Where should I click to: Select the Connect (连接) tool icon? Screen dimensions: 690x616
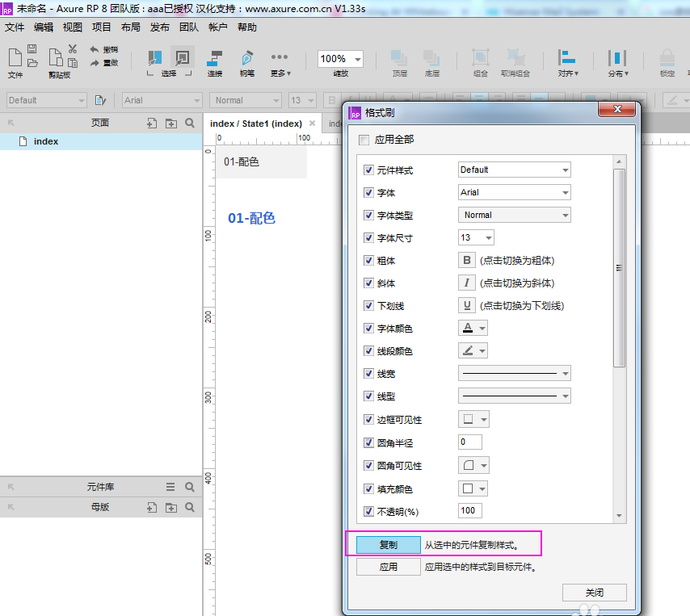click(215, 59)
